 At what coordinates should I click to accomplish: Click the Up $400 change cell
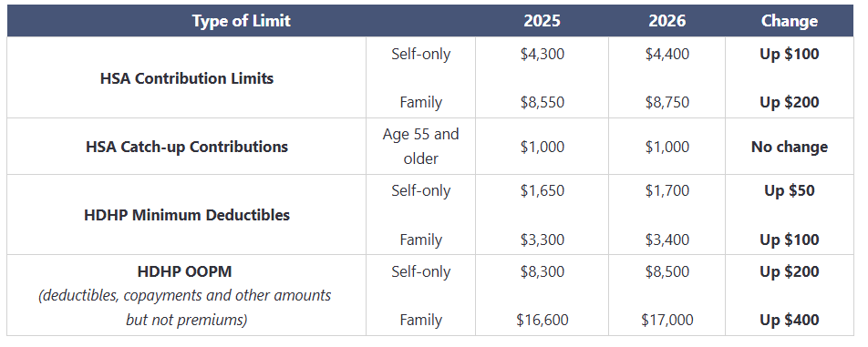coord(790,320)
